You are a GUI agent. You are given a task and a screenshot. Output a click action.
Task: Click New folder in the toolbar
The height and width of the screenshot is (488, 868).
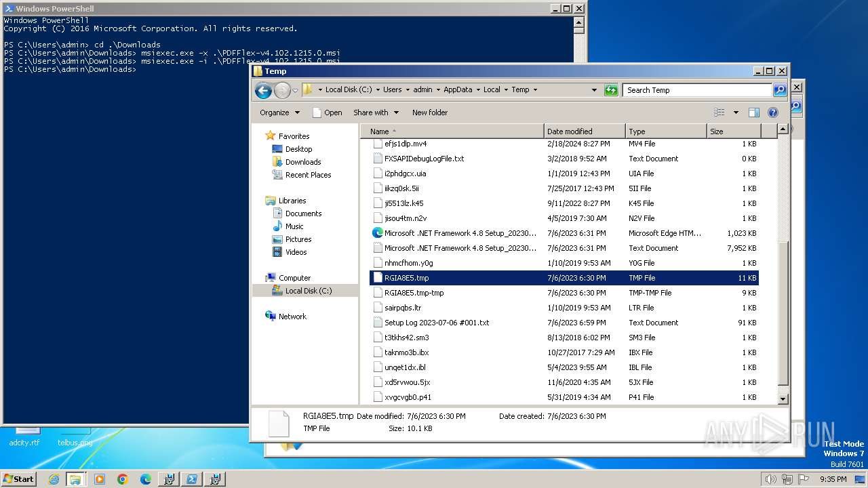pyautogui.click(x=430, y=113)
